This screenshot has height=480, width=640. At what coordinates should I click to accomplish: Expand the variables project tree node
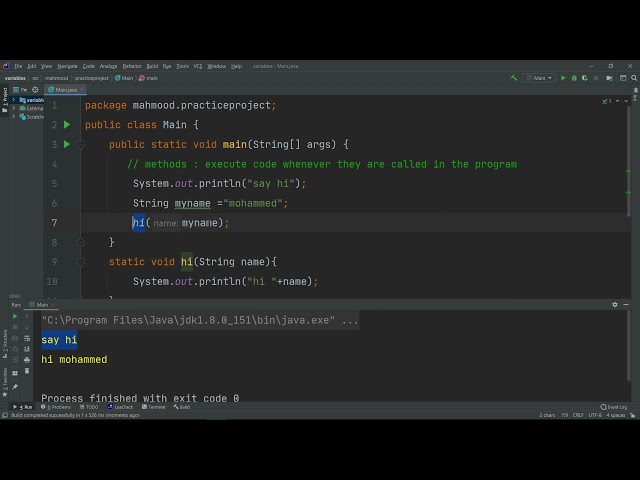pyautogui.click(x=13, y=100)
